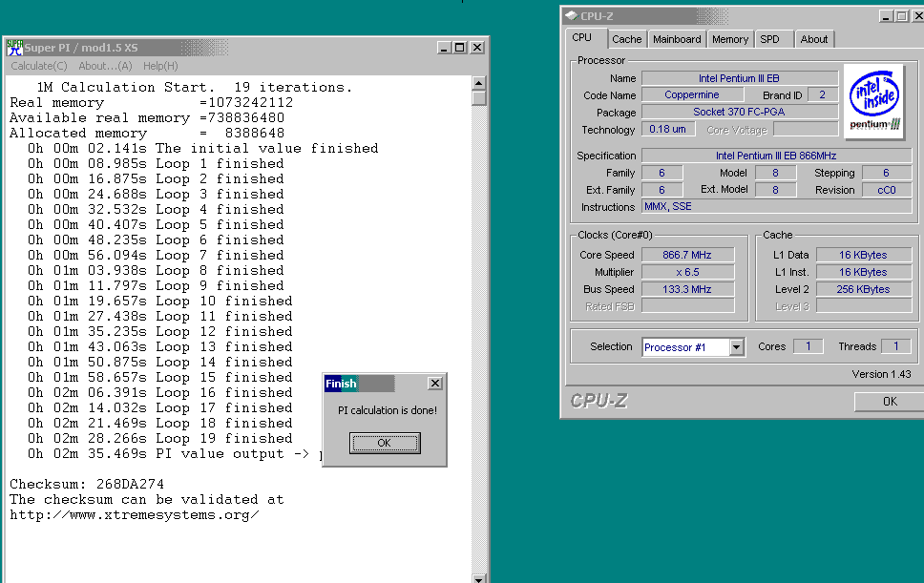Click the Checksum: 268DA274 line

[87, 484]
